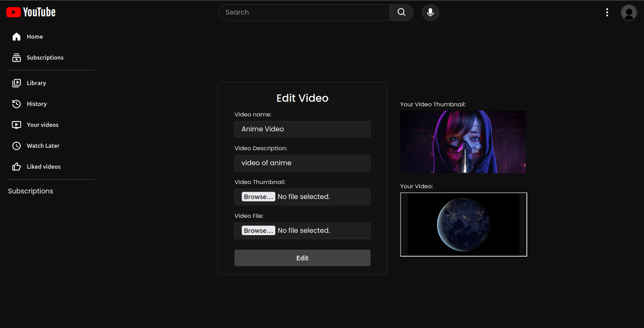Click Browse to choose a video thumbnail
Screen dimensions: 644x328
(258, 197)
